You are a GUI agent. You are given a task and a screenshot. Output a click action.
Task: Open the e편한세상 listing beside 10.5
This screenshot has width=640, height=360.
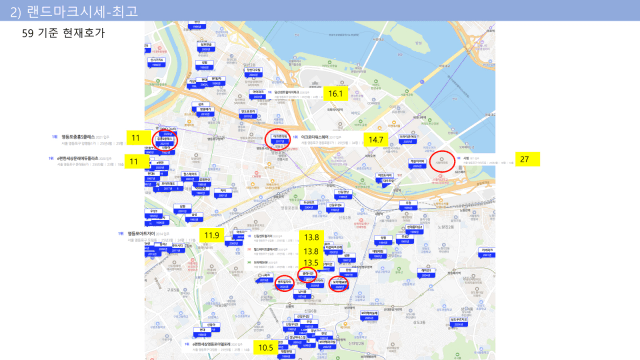point(218,347)
